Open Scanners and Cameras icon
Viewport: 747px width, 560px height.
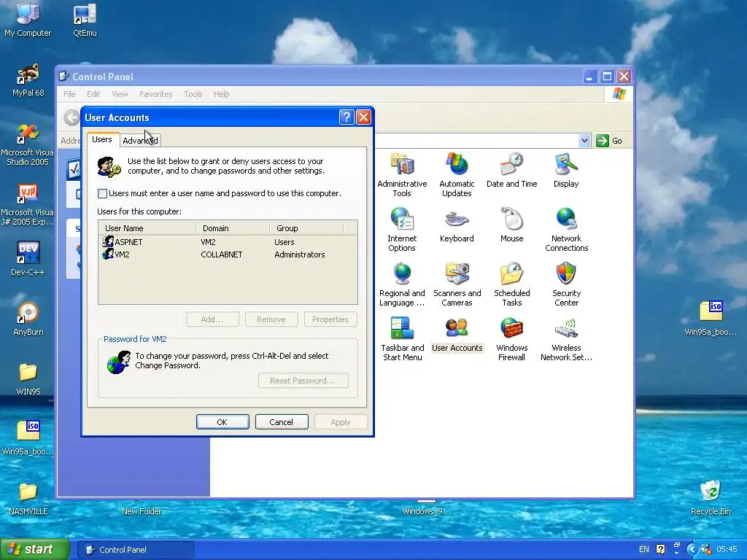tap(457, 284)
